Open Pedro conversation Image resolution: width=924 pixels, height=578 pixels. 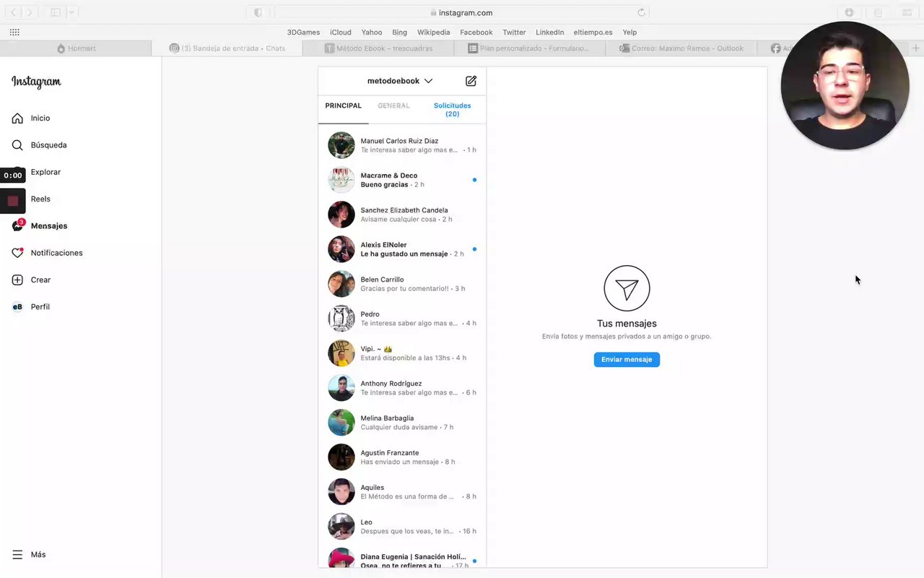(x=402, y=319)
